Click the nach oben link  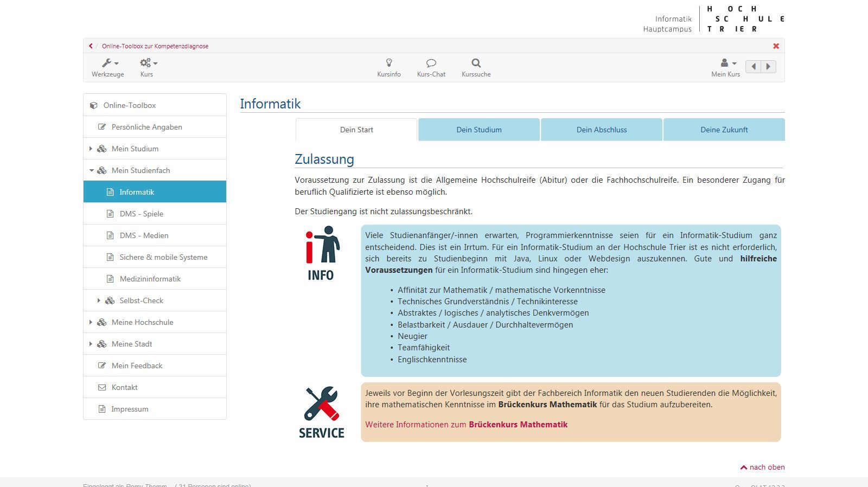point(762,467)
